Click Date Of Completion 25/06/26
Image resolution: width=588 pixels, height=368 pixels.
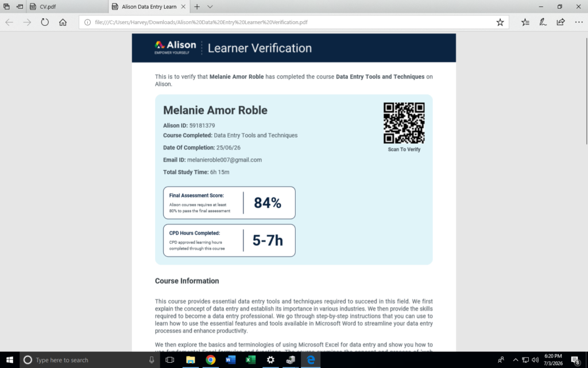click(202, 148)
